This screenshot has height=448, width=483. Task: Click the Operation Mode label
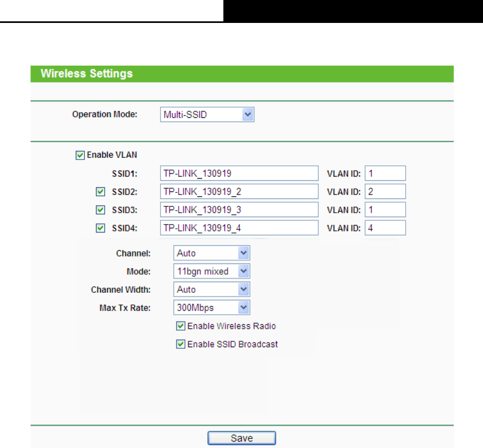point(104,114)
